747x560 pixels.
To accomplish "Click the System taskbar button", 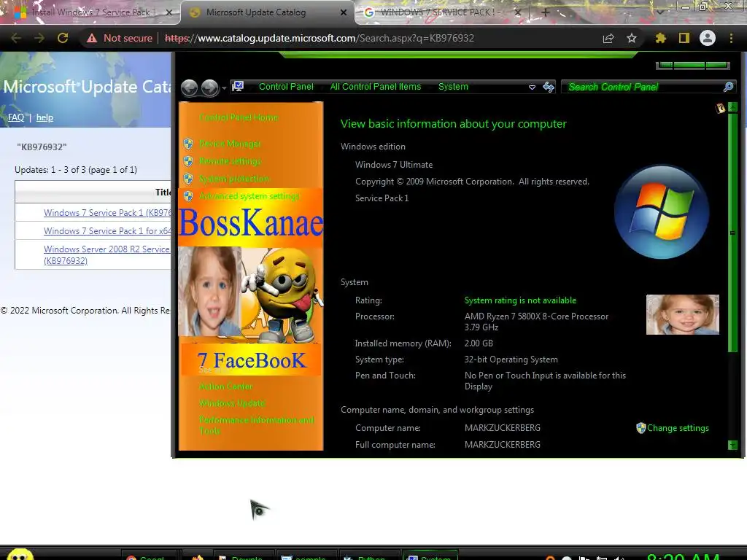I will click(430, 556).
